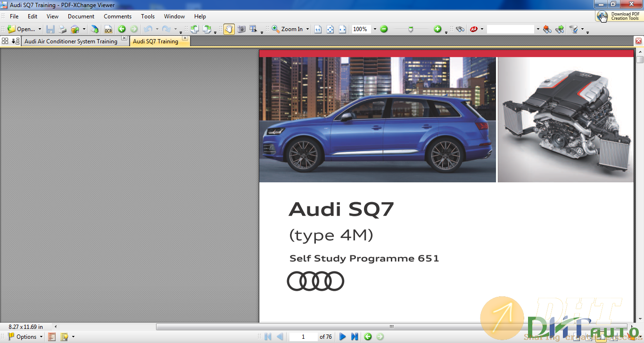Open the Document menu
The height and width of the screenshot is (343, 644).
[x=81, y=16]
